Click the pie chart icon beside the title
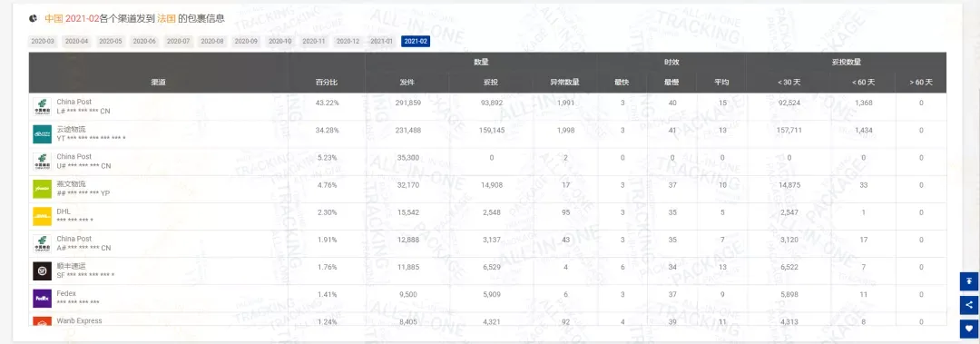This screenshot has width=980, height=344. 33,18
